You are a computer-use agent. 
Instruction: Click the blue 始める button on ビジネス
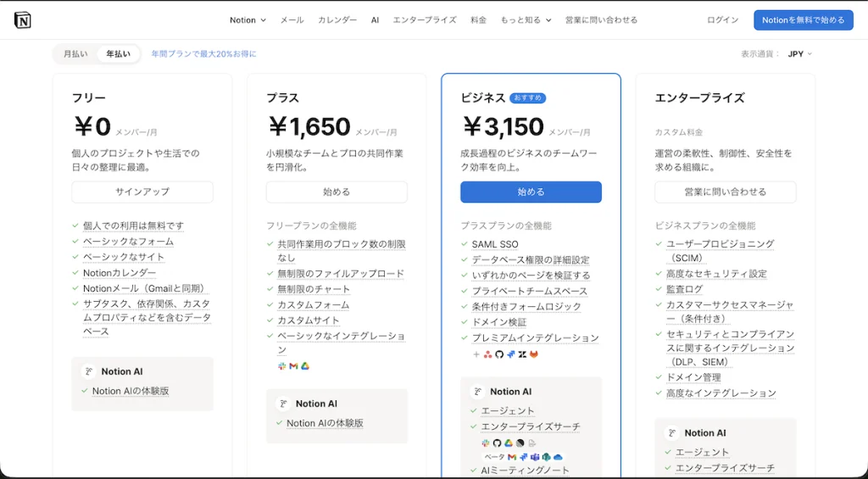(x=531, y=192)
